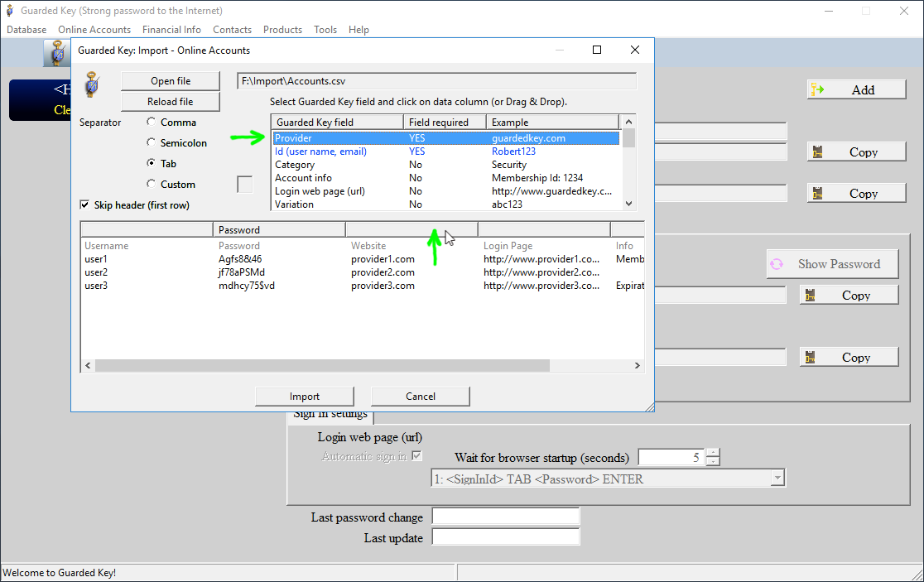924x582 pixels.
Task: Click the Guarded Key field column header
Action: tap(338, 122)
